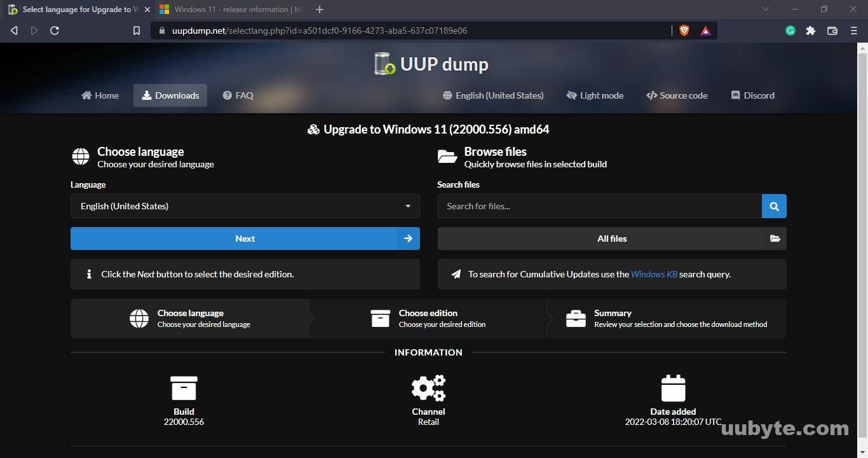The image size is (868, 458).
Task: Select the FAQ question mark icon
Action: coord(227,95)
